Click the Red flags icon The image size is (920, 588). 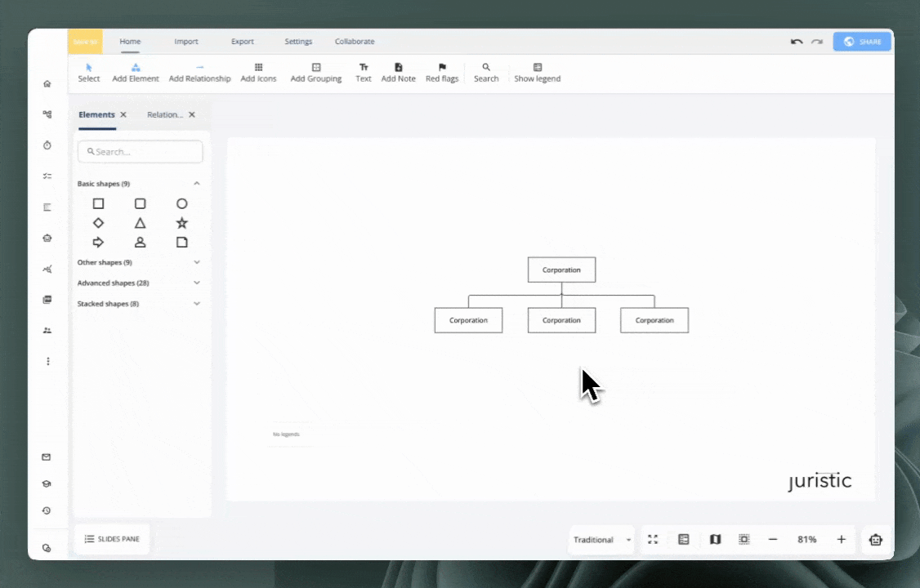coord(442,73)
